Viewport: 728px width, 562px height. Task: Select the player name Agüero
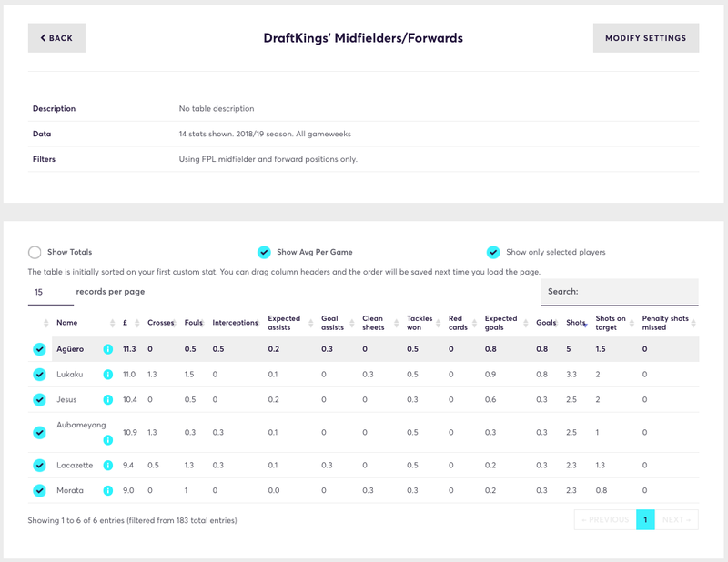pyautogui.click(x=70, y=349)
